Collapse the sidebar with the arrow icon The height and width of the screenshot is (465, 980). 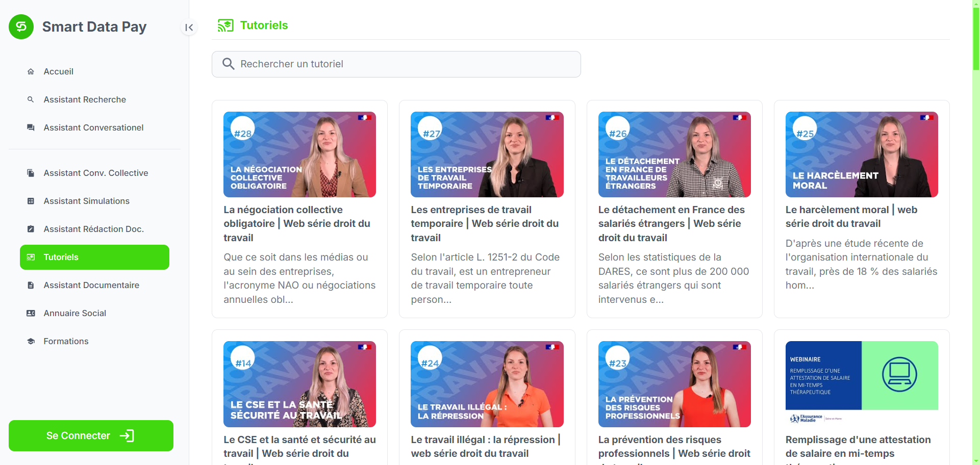point(189,28)
